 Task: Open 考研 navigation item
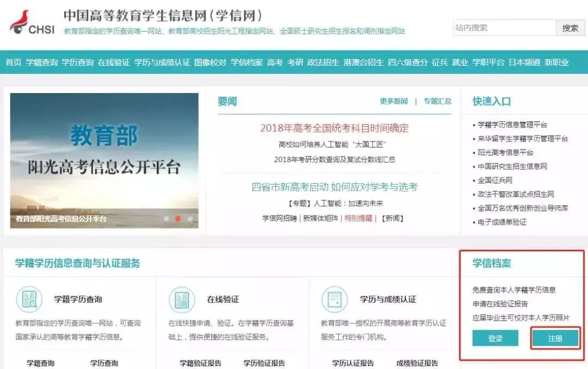pos(295,62)
